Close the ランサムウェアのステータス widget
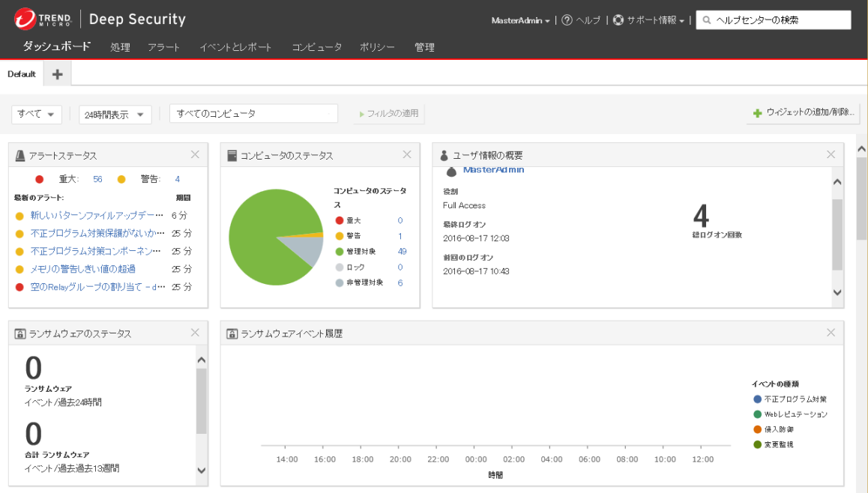The height and width of the screenshot is (493, 868). coord(195,333)
